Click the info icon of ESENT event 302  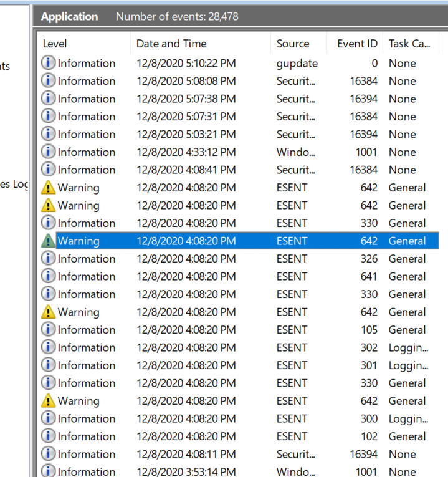[48, 347]
